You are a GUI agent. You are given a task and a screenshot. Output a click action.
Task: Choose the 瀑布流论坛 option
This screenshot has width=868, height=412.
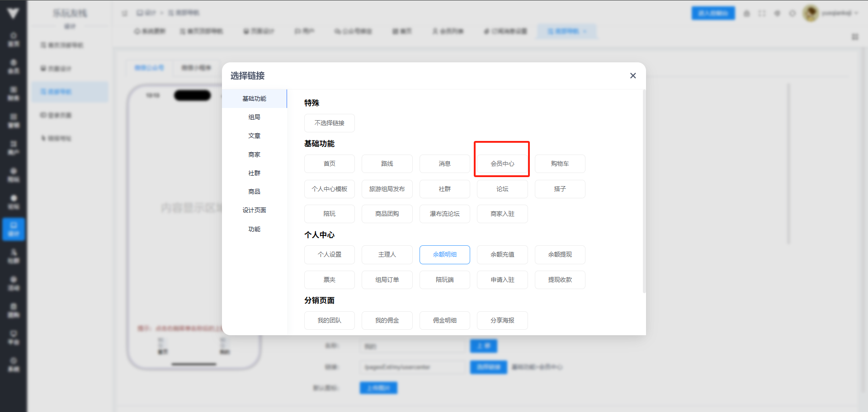click(x=444, y=214)
